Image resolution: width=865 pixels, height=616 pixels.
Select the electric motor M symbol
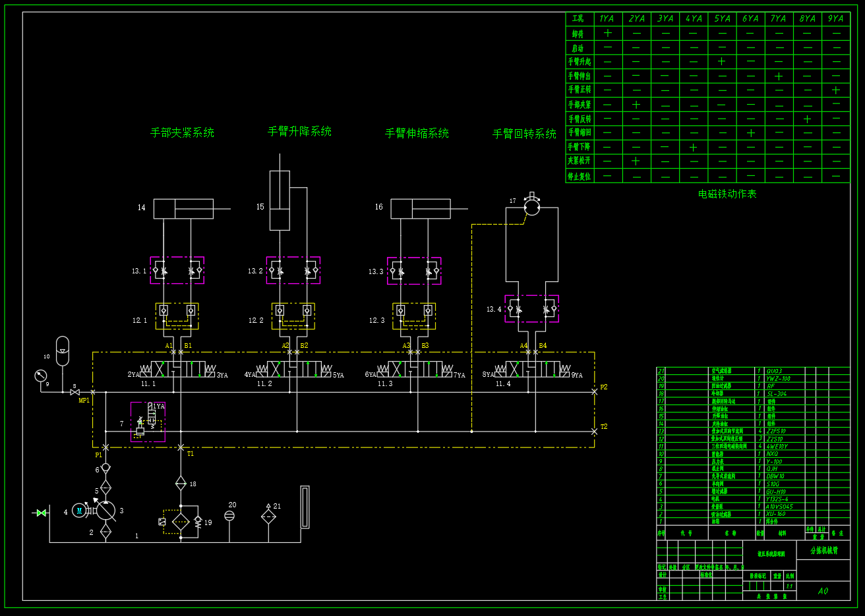79,510
